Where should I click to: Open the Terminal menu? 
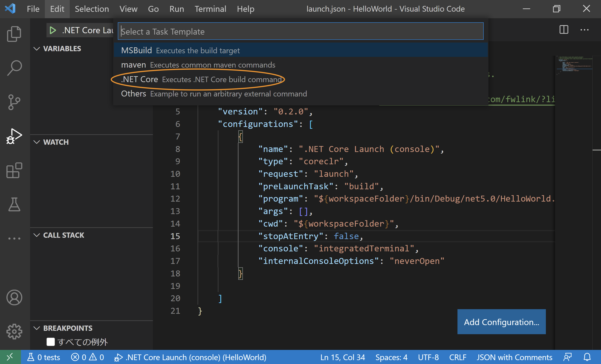click(x=210, y=9)
